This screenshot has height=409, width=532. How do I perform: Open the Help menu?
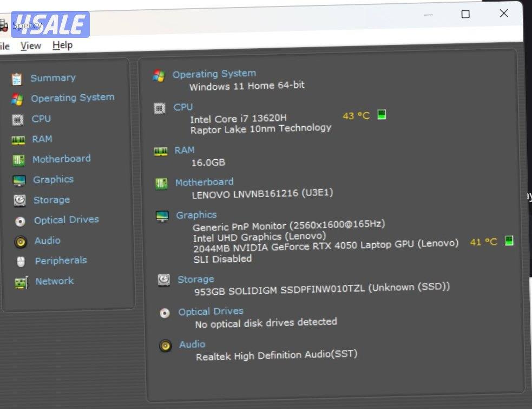pyautogui.click(x=62, y=46)
